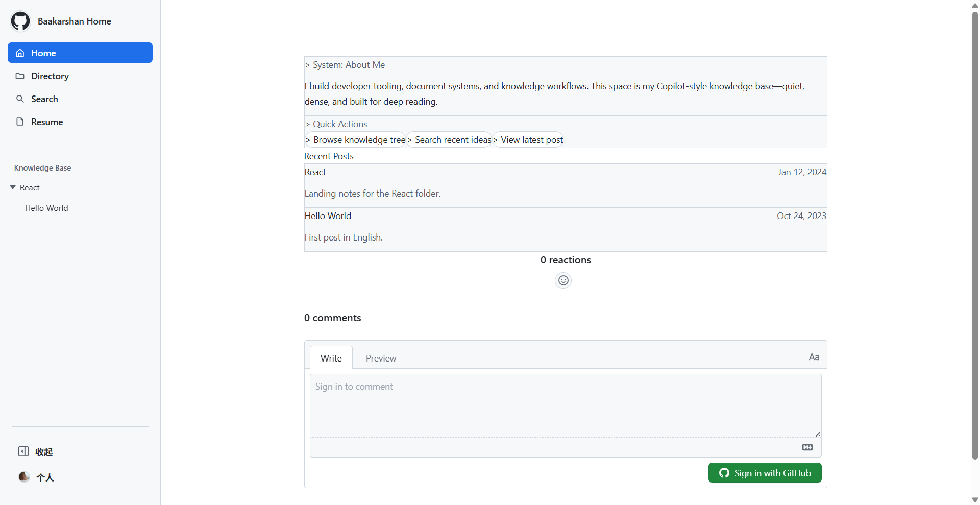This screenshot has height=505, width=980.
Task: Click the user avatar next to 个人
Action: click(24, 477)
